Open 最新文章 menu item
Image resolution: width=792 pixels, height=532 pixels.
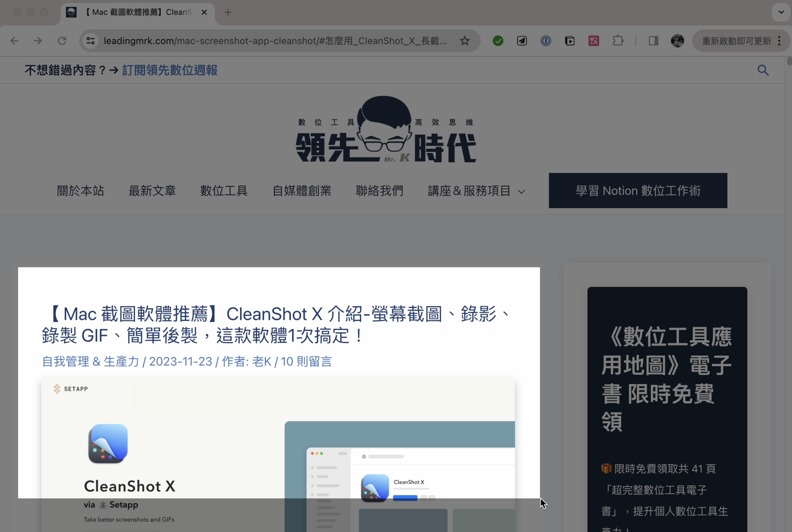pos(152,191)
